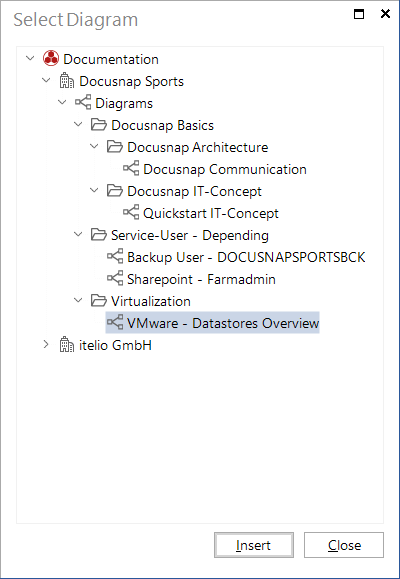This screenshot has height=579, width=400.
Task: Select the Quickstart IT-Concept diagram
Action: (211, 213)
